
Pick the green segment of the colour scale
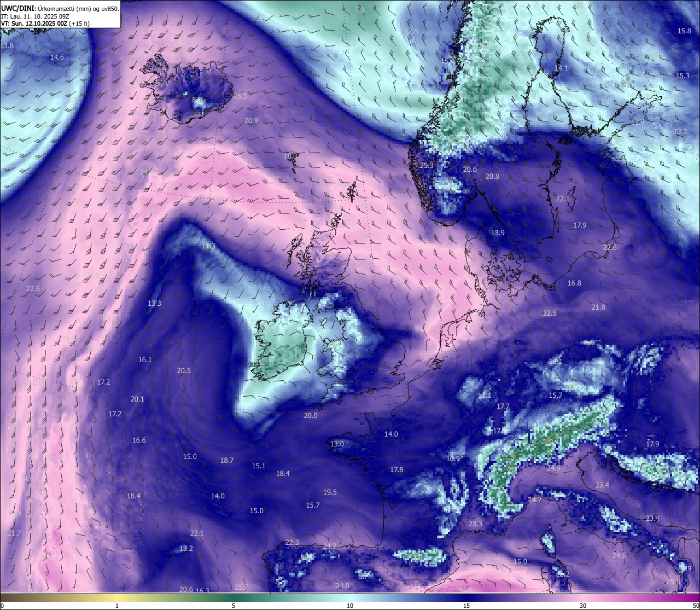tap(234, 597)
